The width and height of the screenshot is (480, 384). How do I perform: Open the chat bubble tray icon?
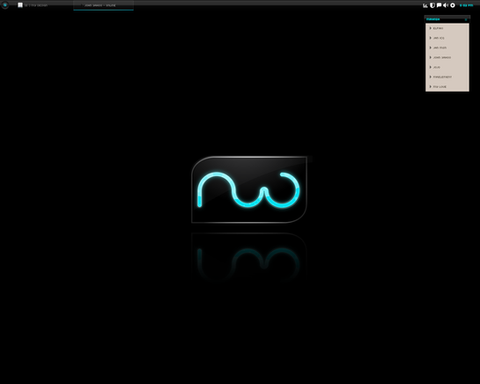(x=439, y=5)
